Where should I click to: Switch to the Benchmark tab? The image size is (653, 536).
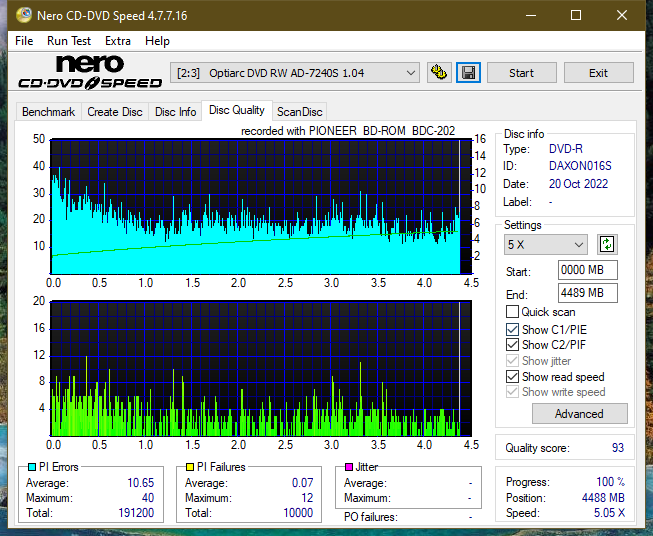(49, 112)
